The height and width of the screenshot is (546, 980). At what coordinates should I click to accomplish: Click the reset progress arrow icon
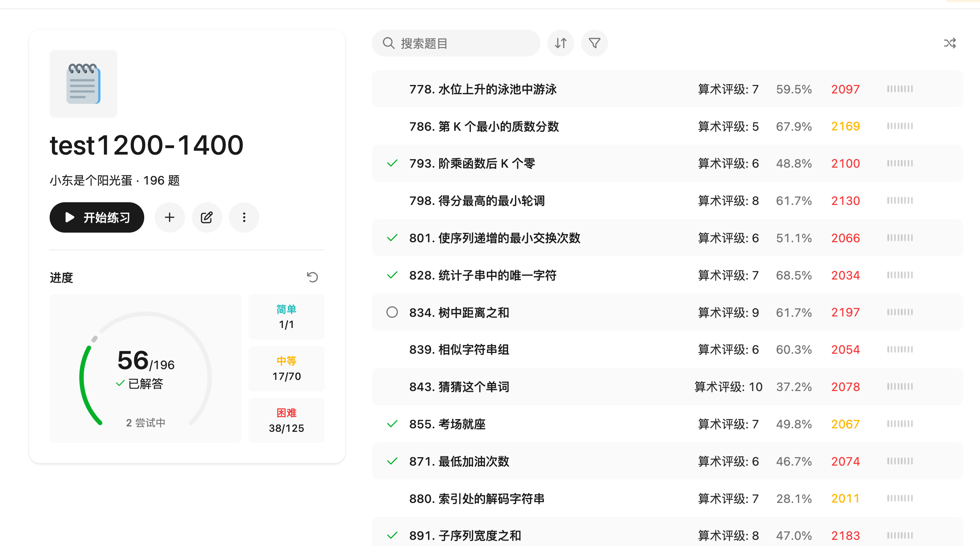[x=312, y=277]
